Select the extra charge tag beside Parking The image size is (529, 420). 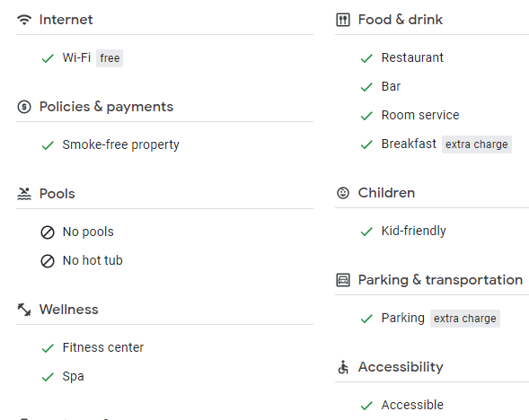coord(465,319)
